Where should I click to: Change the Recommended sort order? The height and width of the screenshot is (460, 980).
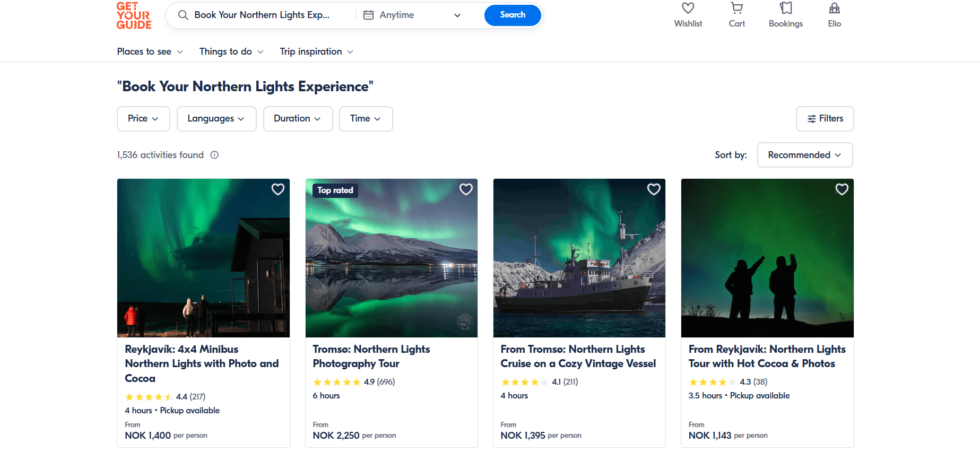804,155
